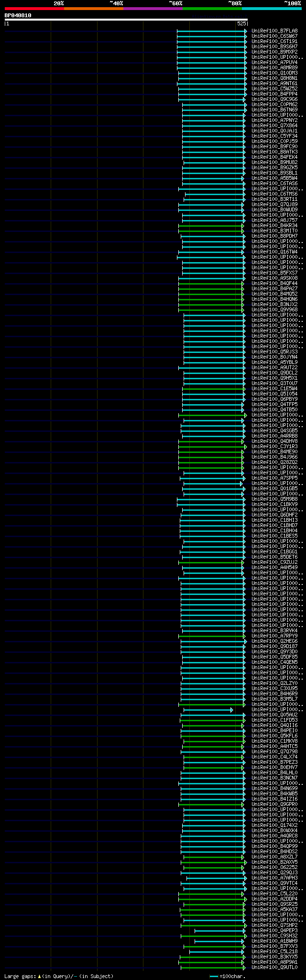Open the UniRef100_A8P9A1 entry
Screen dimensions: 306x980
click(274, 962)
